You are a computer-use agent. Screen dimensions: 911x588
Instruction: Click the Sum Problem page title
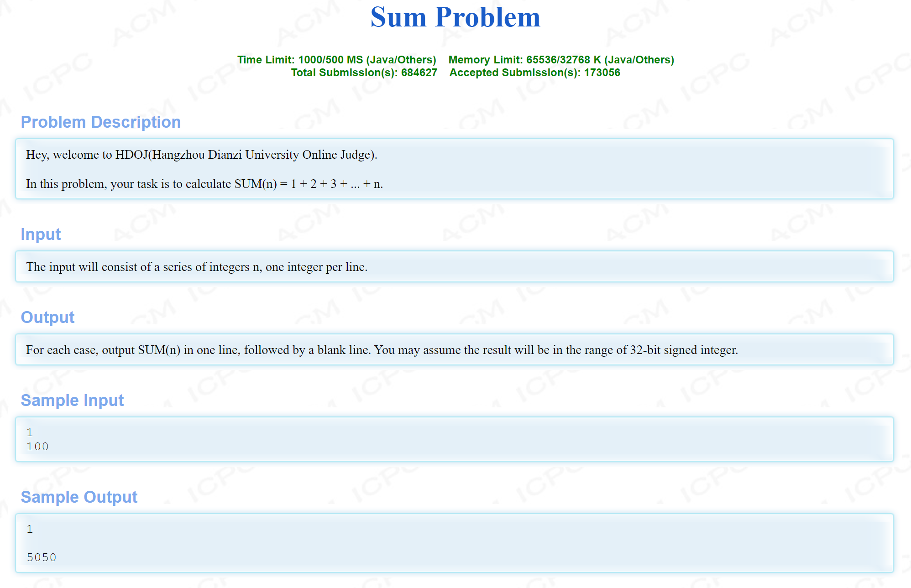[455, 18]
